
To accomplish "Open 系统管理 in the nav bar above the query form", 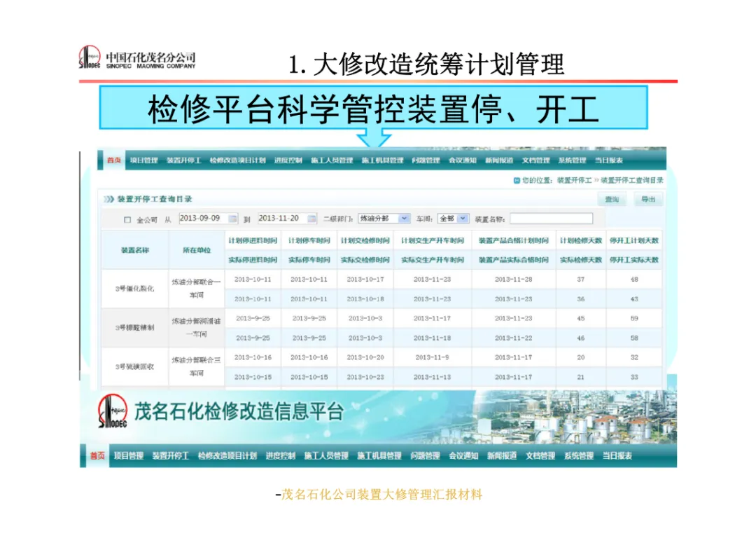I will pyautogui.click(x=573, y=160).
